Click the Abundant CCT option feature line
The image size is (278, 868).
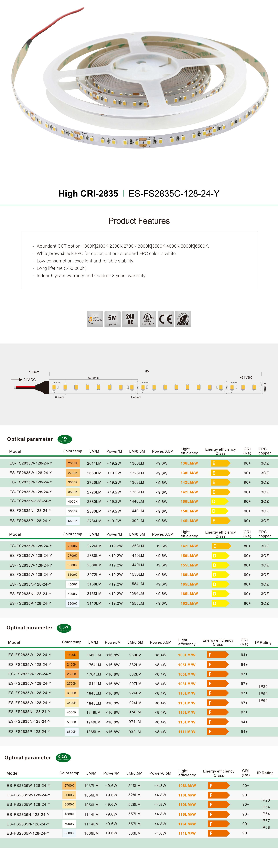pyautogui.click(x=123, y=246)
